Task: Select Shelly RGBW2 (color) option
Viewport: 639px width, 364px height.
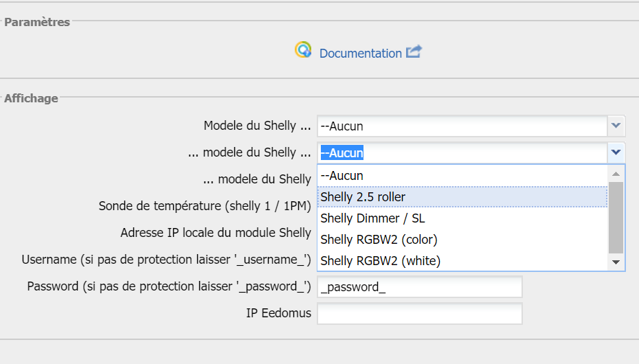Action: (x=462, y=240)
